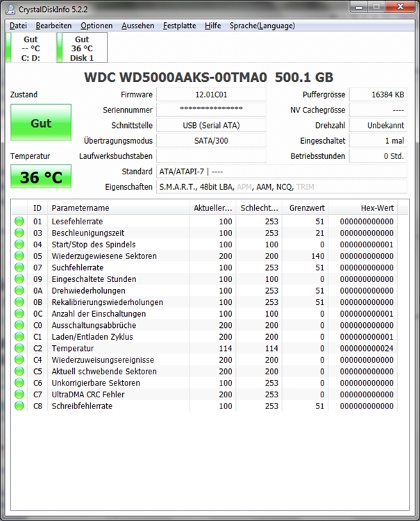Click the Standard field ATA/ATAPI-7

click(282, 172)
